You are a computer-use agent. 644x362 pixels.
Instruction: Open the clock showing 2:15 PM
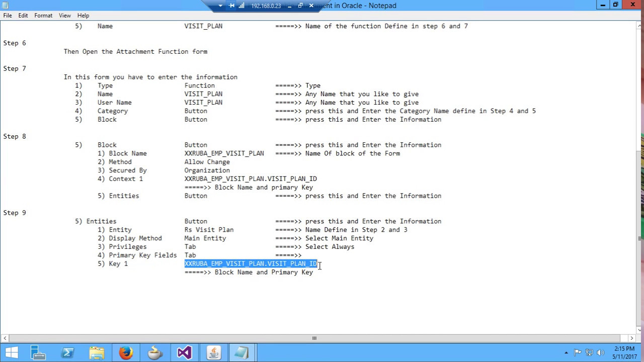(624, 352)
